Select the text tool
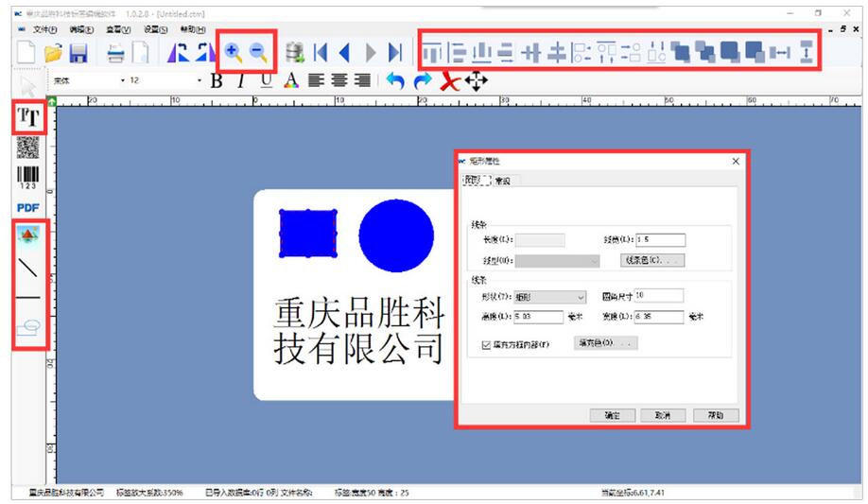This screenshot has width=868, height=504. (x=28, y=117)
